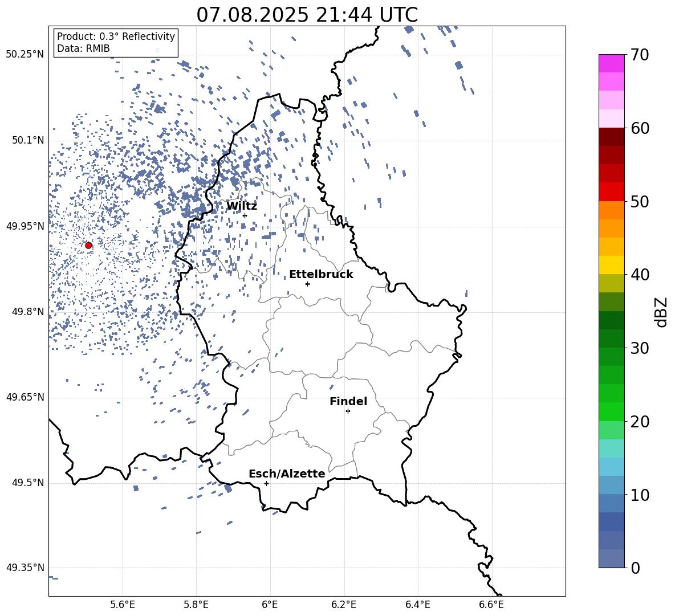Click the 50.1°N latitude label
Image resolution: width=675 pixels, height=616 pixels.
click(x=28, y=140)
